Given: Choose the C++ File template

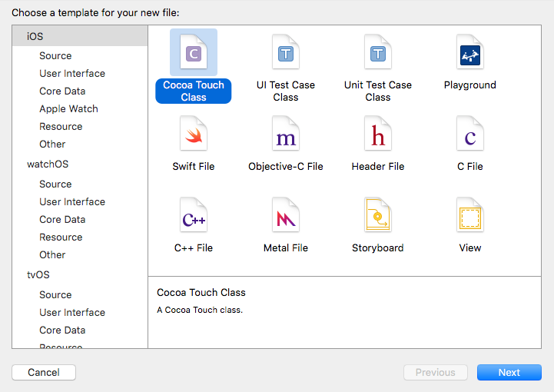Looking at the screenshot, I should click(x=194, y=217).
